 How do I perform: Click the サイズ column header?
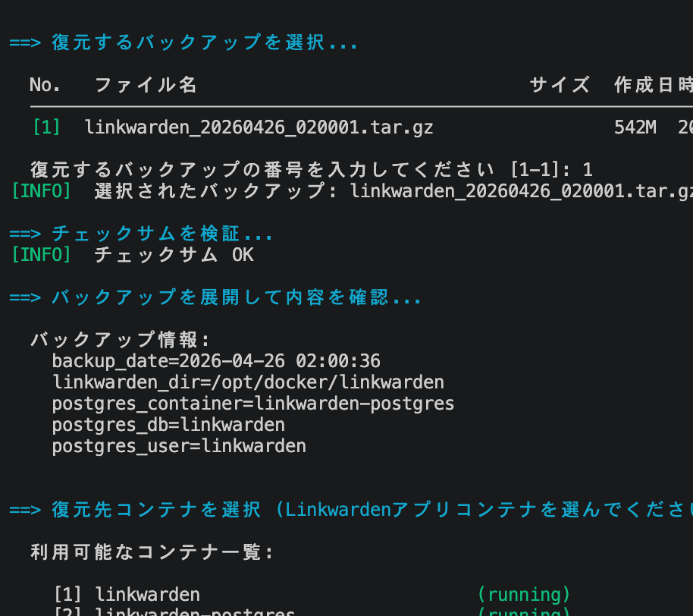[x=560, y=85]
